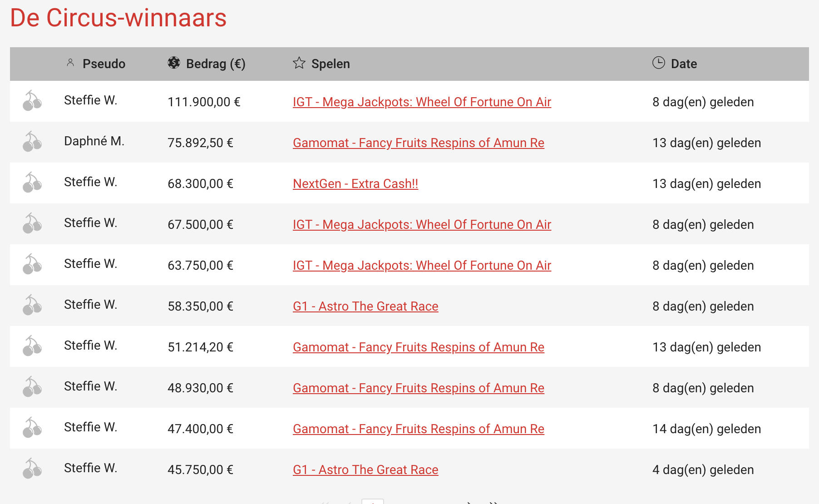The width and height of the screenshot is (819, 504).
Task: Sort by the Bedrag (€) column header
Action: click(216, 64)
